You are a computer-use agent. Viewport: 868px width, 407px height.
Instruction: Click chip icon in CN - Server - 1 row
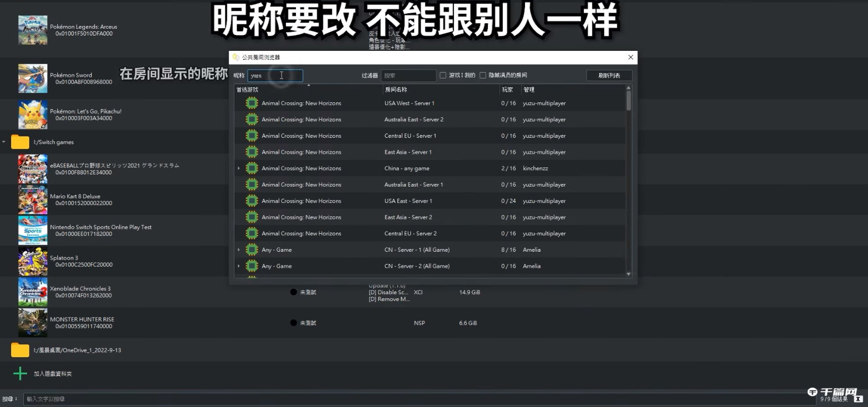(x=252, y=250)
